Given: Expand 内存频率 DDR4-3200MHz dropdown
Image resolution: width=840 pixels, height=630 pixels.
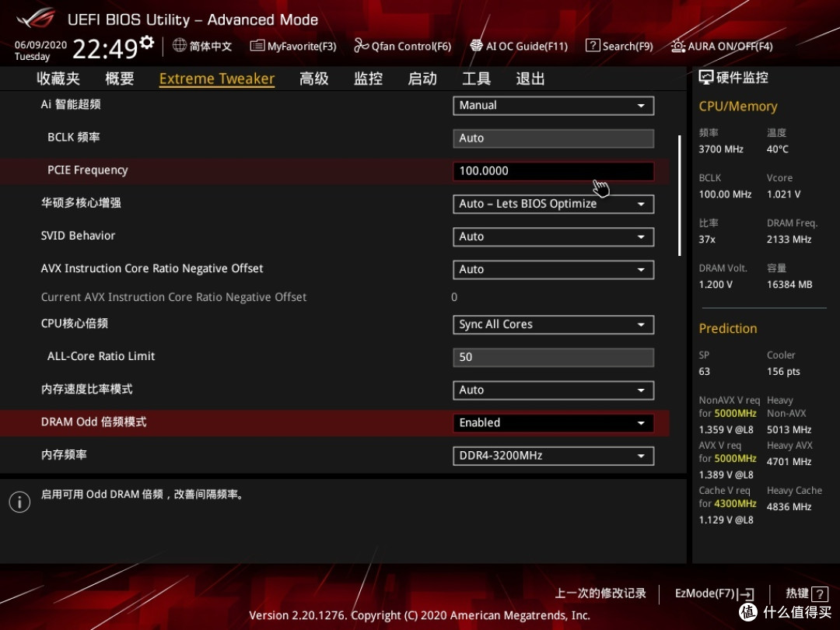Looking at the screenshot, I should (554, 456).
